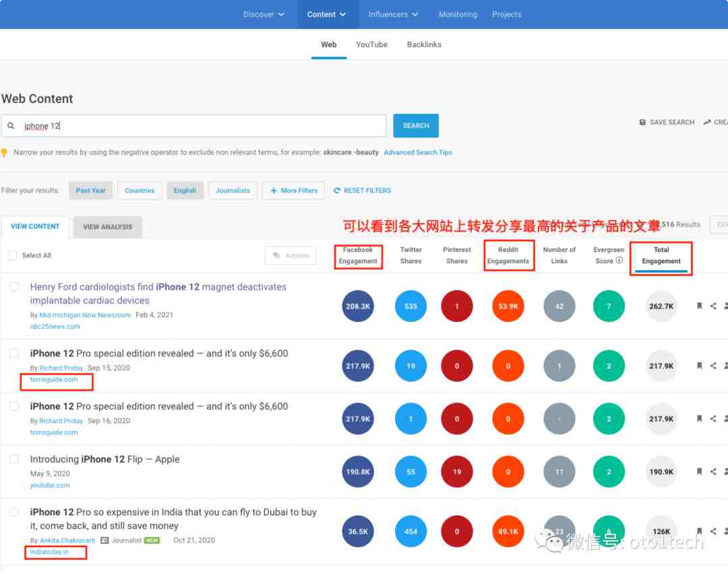Click Richard Priday on the Sep 16 article

tap(61, 421)
